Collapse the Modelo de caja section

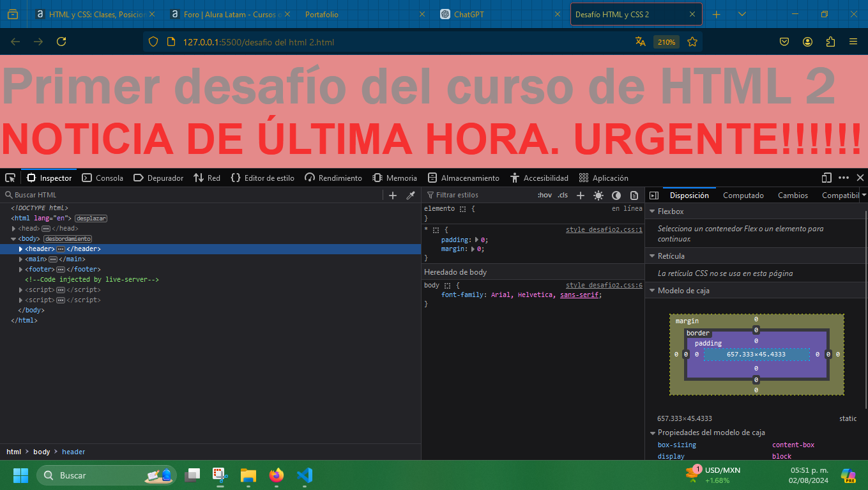[652, 291]
